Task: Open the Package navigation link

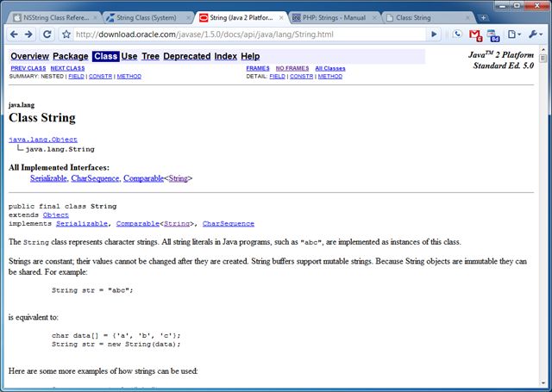Action: 71,56
